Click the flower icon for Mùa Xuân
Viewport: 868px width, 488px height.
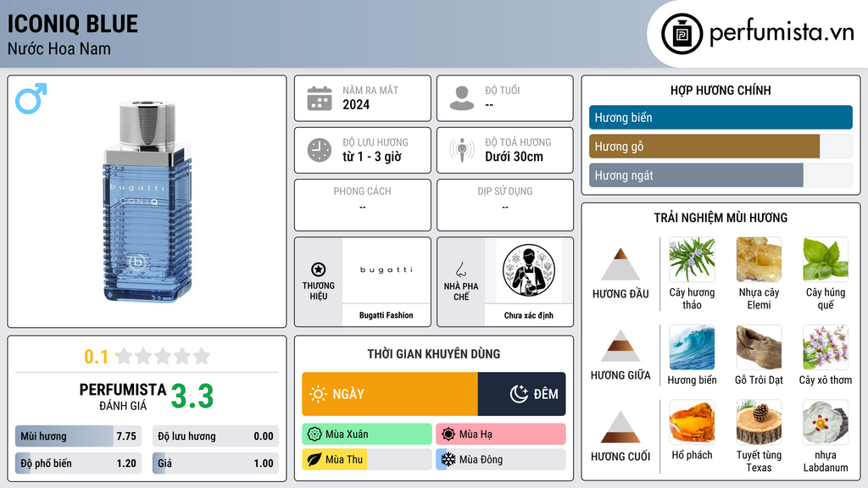coord(314,435)
